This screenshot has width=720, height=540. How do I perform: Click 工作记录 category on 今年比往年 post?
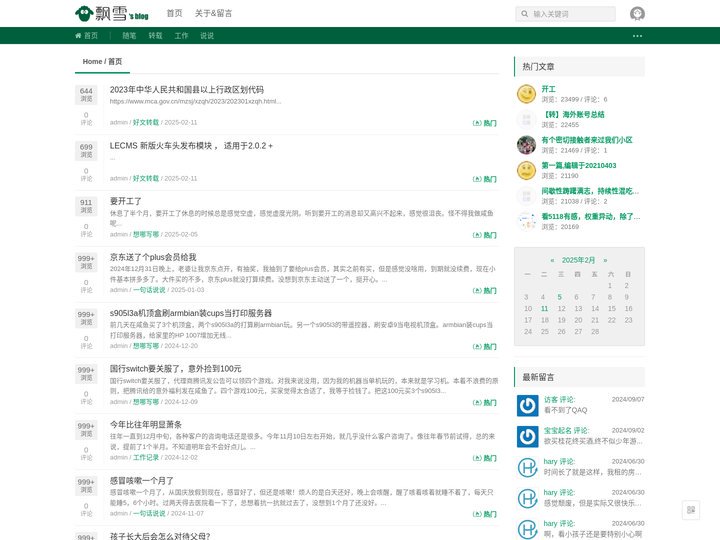point(146,457)
